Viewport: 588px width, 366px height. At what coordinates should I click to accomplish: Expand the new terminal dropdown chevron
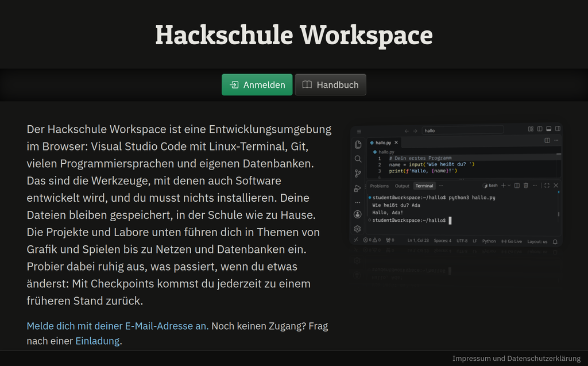point(509,186)
